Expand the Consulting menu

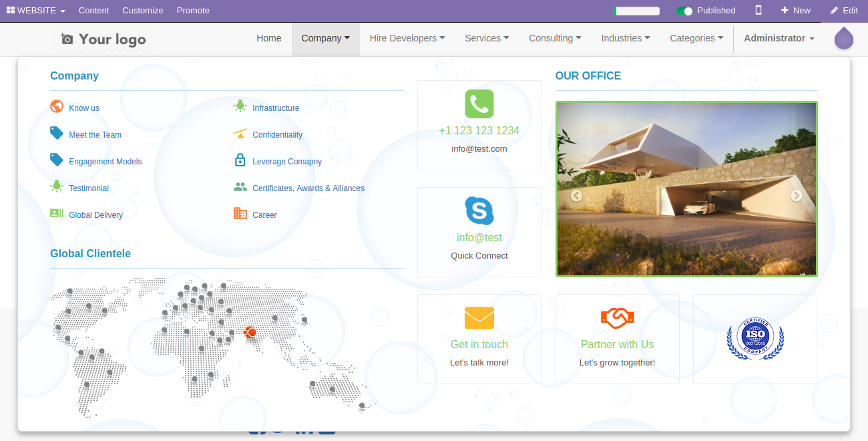[x=555, y=38]
